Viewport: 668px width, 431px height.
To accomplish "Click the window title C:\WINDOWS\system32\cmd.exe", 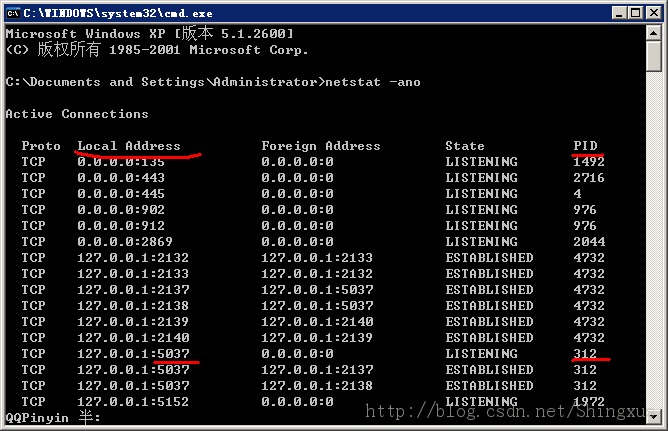I will pos(118,14).
